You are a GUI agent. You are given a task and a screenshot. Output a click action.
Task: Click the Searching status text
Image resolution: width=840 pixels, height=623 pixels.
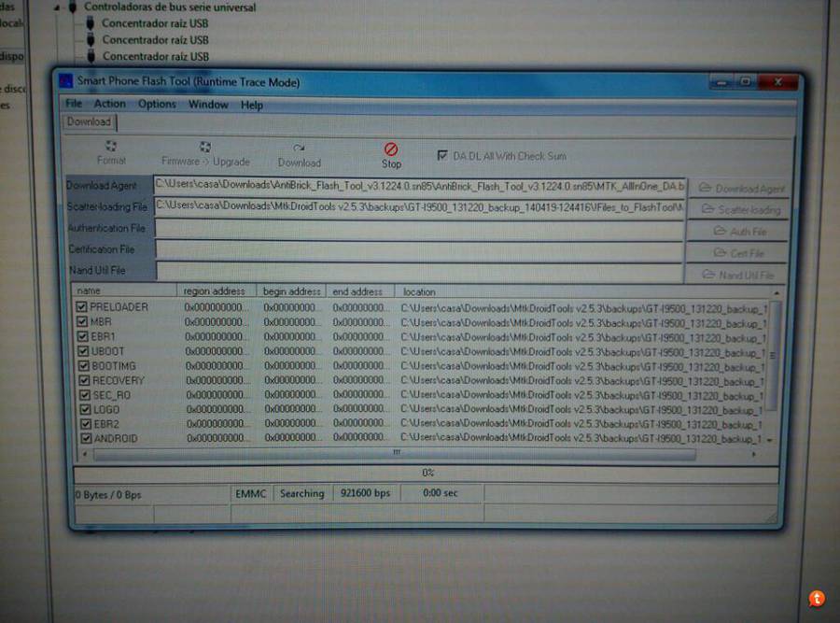(x=302, y=493)
